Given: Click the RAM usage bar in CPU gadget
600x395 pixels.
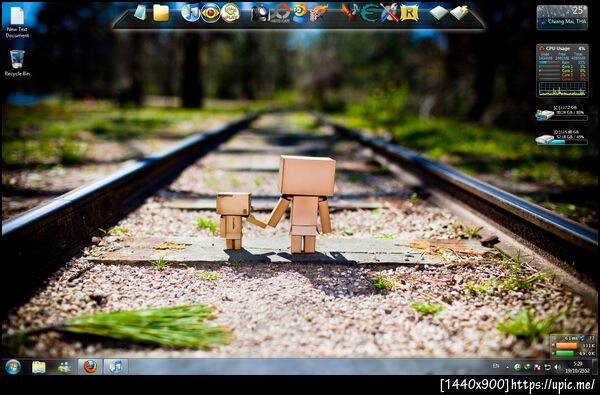Looking at the screenshot, I should tap(548, 62).
